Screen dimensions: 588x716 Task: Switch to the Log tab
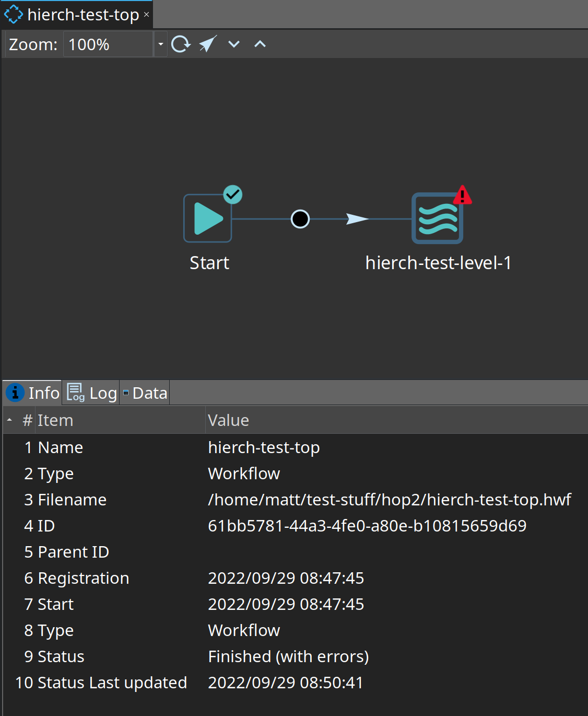(92, 393)
